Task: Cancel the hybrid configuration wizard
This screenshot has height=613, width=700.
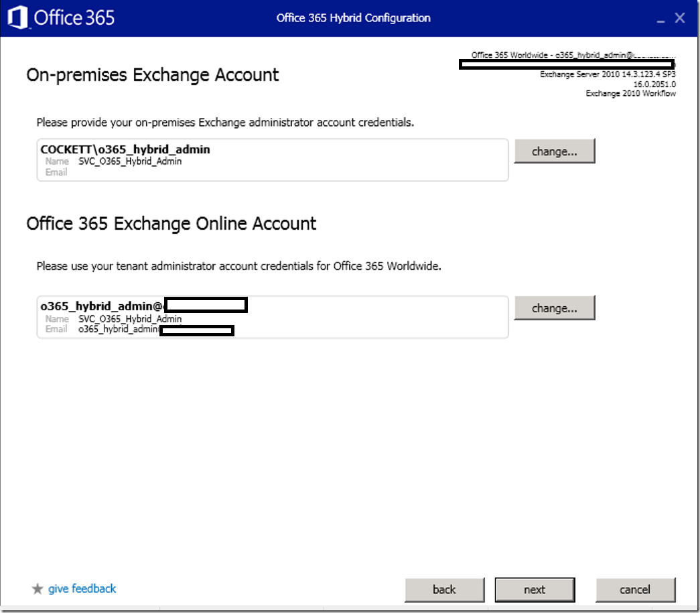Action: (635, 590)
